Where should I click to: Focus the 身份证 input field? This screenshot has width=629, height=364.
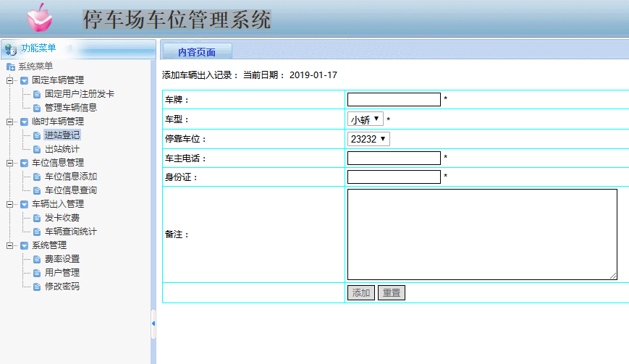[394, 177]
